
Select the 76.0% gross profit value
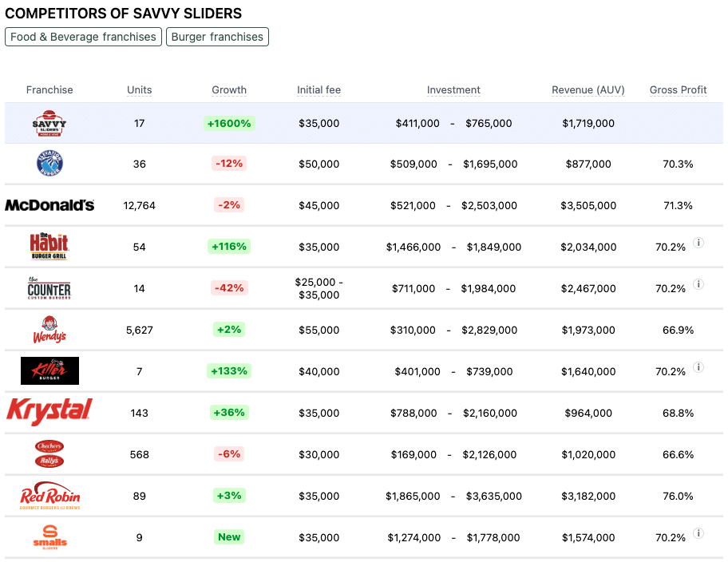pyautogui.click(x=678, y=496)
